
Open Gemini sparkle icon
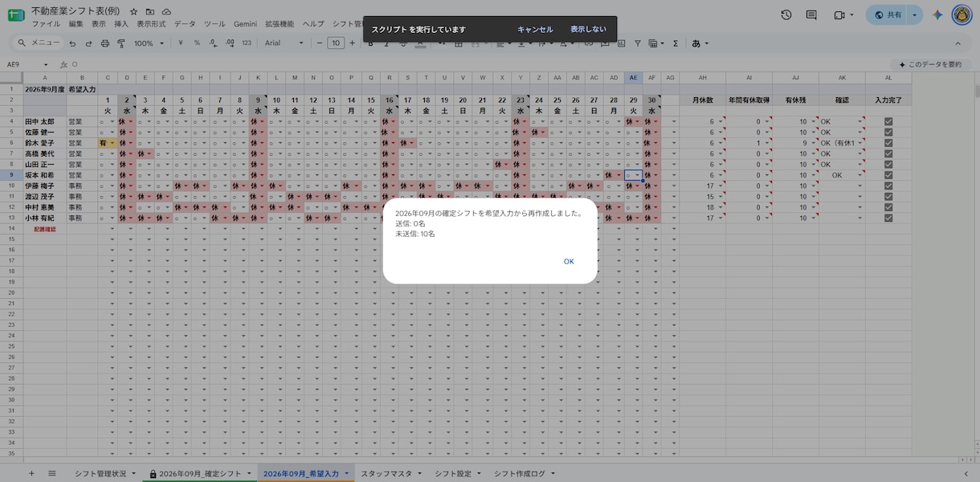coord(937,14)
